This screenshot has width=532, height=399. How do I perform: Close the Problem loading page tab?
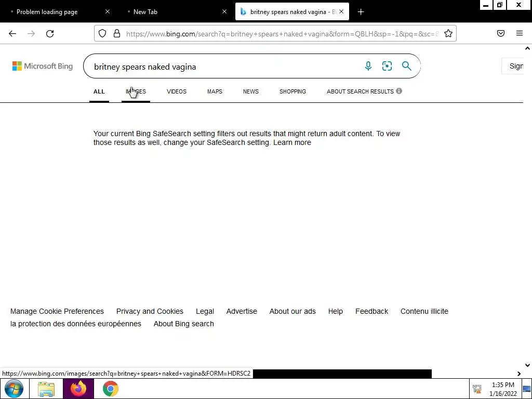(108, 11)
